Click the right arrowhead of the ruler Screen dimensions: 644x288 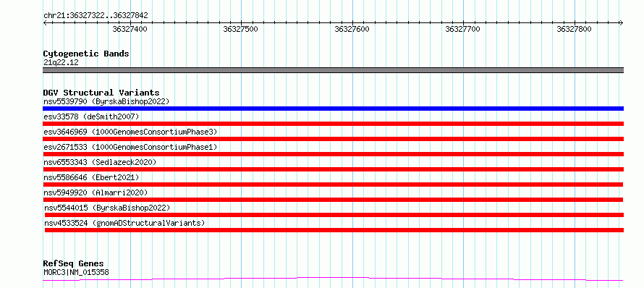[621, 22]
